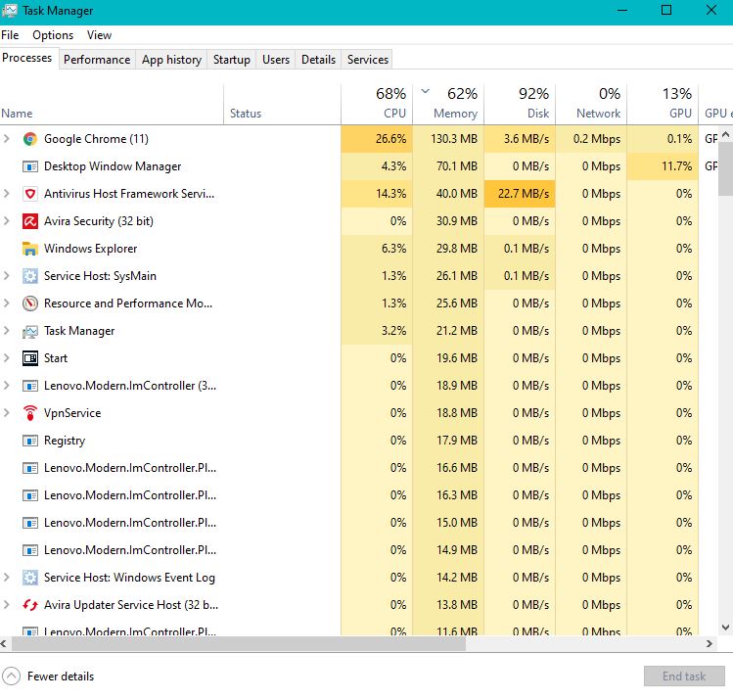Sort by the Disk column header

[520, 104]
